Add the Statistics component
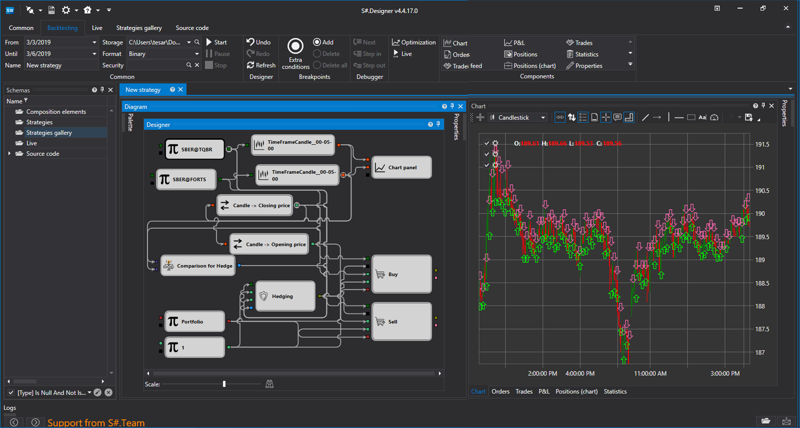This screenshot has width=800, height=428. (x=587, y=54)
